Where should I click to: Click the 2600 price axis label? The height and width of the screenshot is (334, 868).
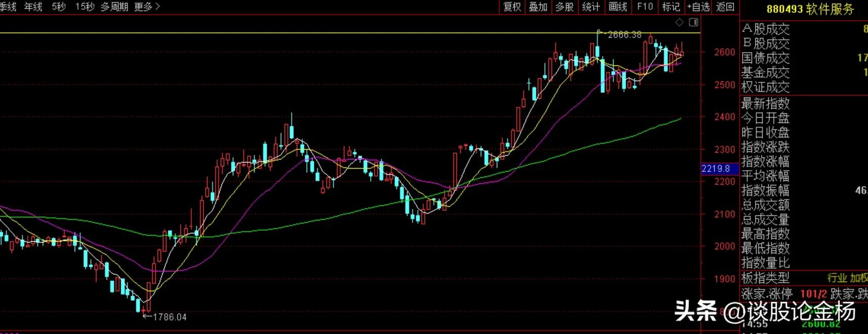tap(725, 52)
